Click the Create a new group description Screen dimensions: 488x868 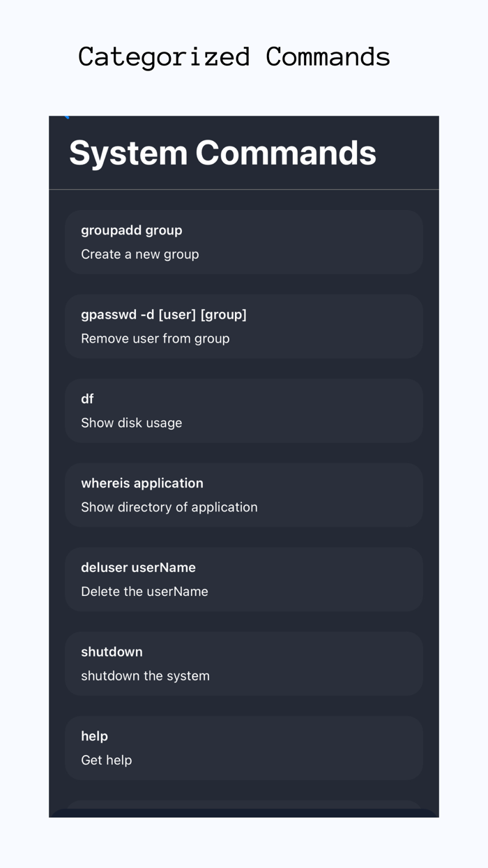(x=140, y=254)
